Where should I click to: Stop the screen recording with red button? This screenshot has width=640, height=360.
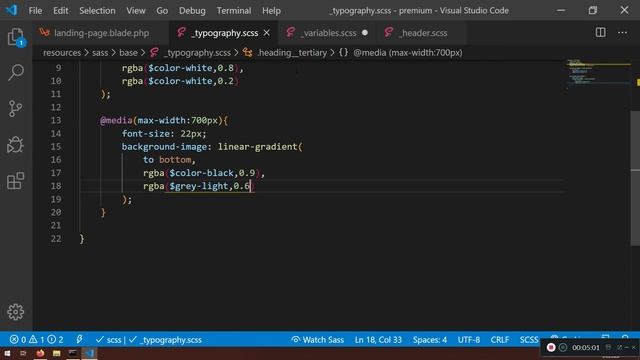(x=551, y=347)
